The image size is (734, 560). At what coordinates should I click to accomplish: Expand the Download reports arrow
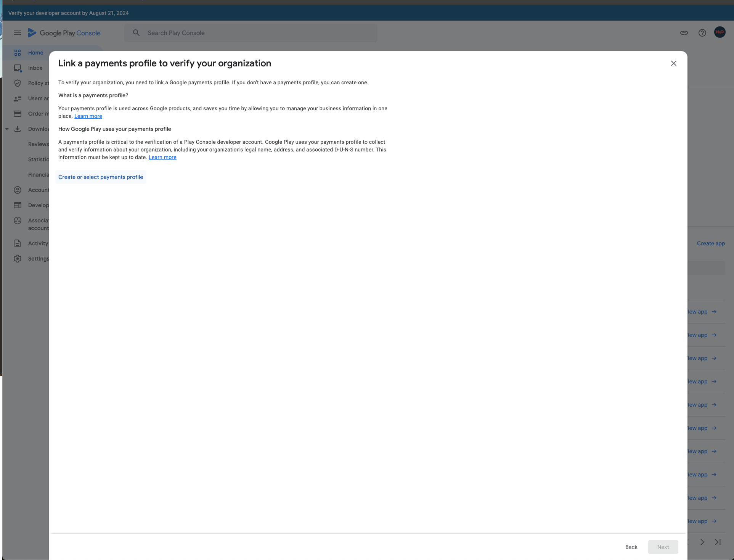click(x=7, y=129)
